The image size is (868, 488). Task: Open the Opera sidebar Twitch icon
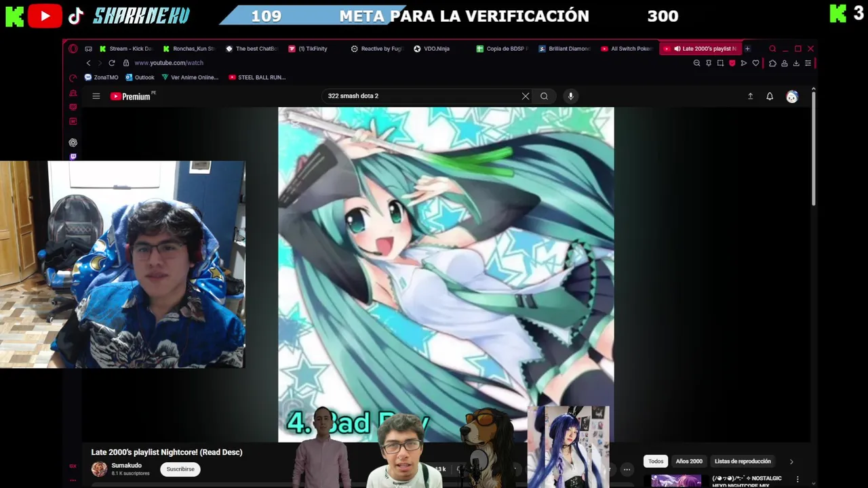[x=73, y=157]
